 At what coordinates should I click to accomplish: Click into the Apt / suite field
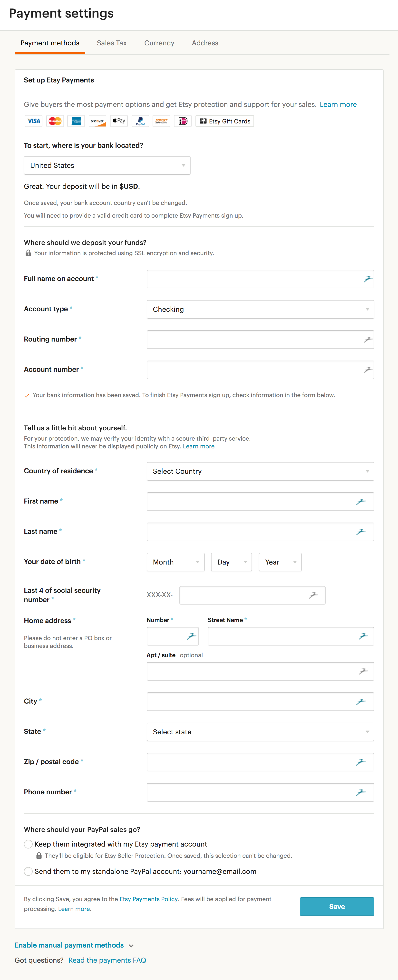tap(260, 671)
